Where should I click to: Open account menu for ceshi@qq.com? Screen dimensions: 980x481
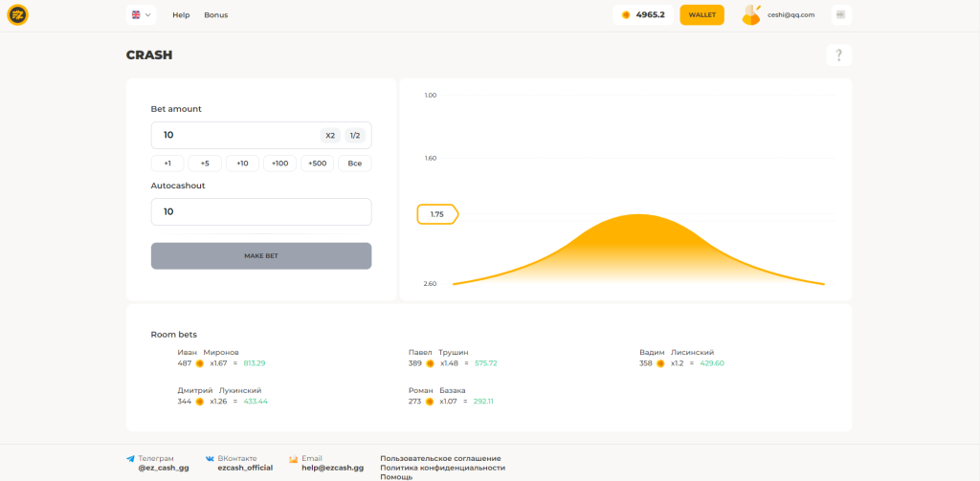tap(791, 15)
